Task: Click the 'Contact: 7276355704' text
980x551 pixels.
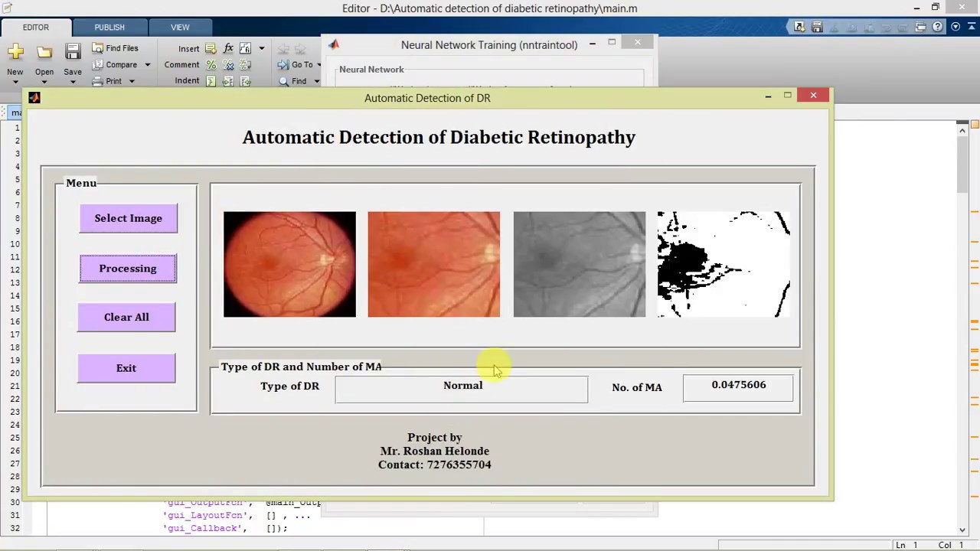Action: click(x=435, y=465)
